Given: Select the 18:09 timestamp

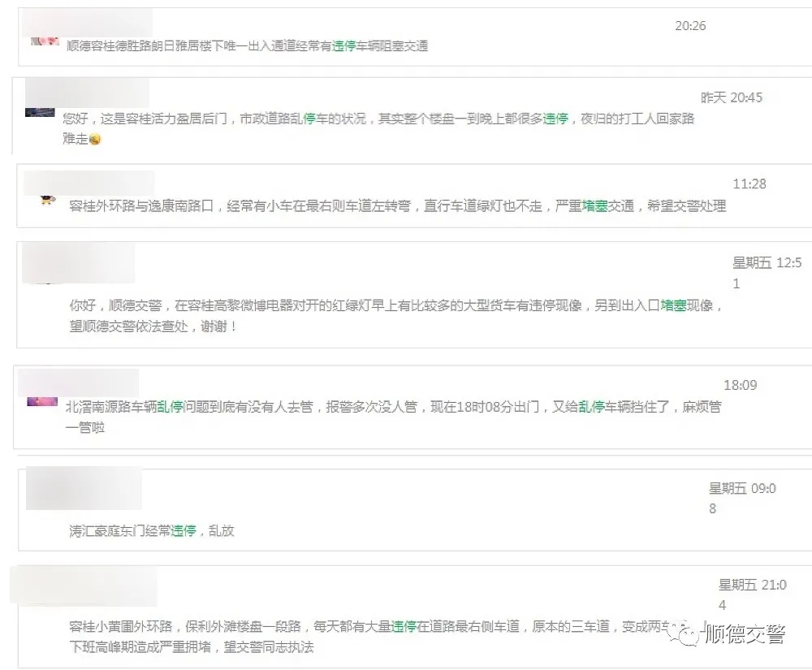Looking at the screenshot, I should [740, 385].
